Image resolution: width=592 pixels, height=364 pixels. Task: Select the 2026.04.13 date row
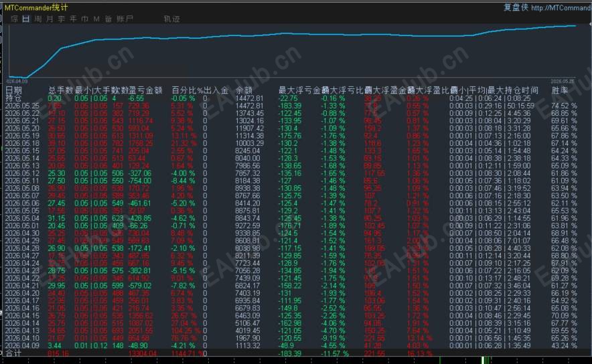pyautogui.click(x=22, y=331)
